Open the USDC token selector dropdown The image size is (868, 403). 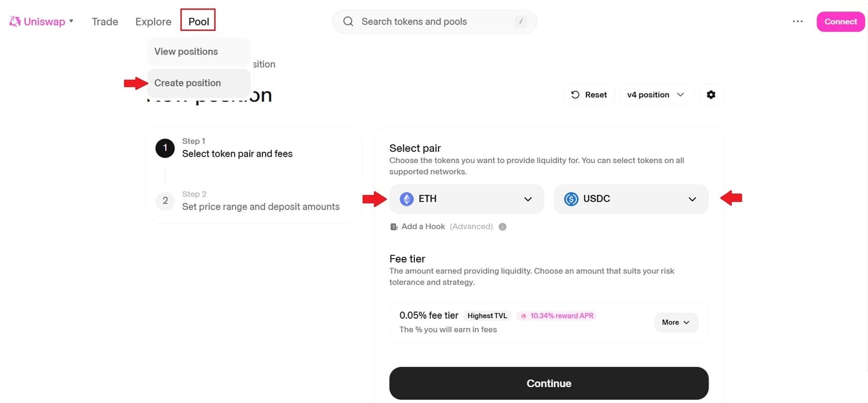pos(693,199)
